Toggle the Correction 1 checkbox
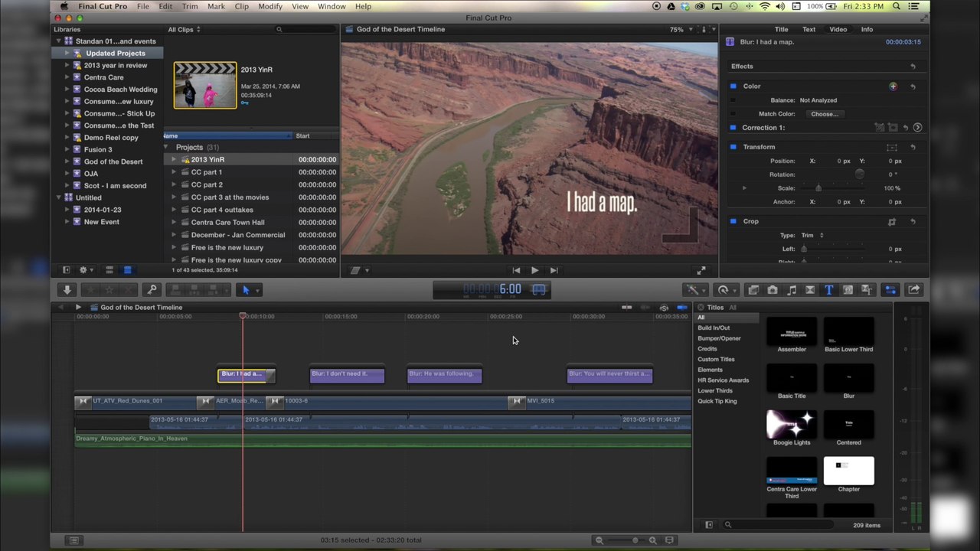This screenshot has width=980, height=551. [733, 128]
